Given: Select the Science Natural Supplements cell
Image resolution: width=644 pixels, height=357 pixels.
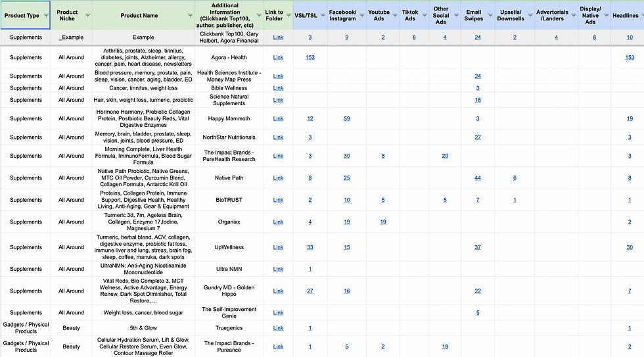Looking at the screenshot, I should (229, 100).
